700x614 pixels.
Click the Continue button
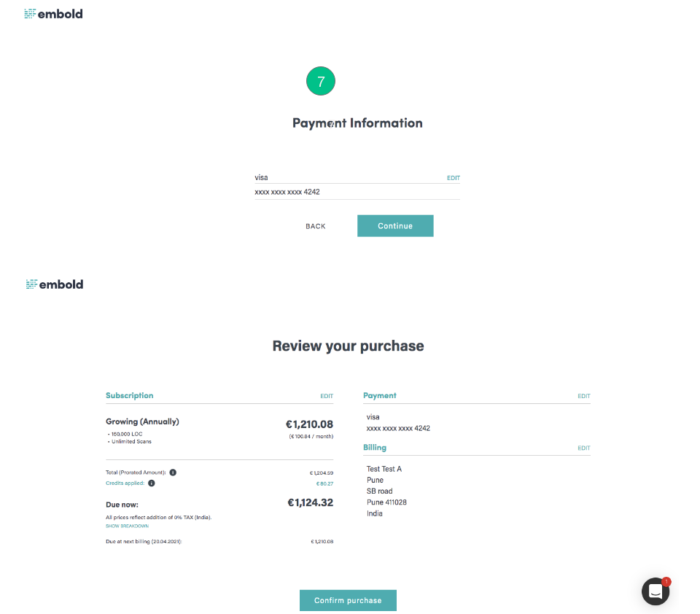click(x=395, y=226)
